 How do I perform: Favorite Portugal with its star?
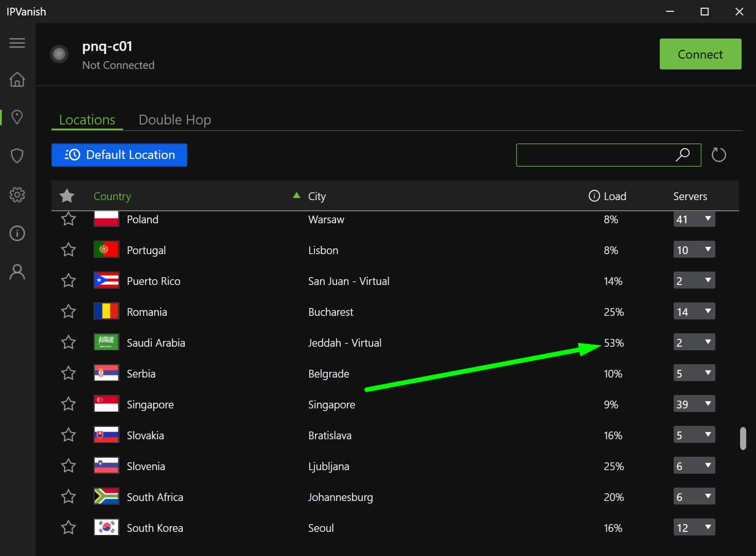(68, 250)
